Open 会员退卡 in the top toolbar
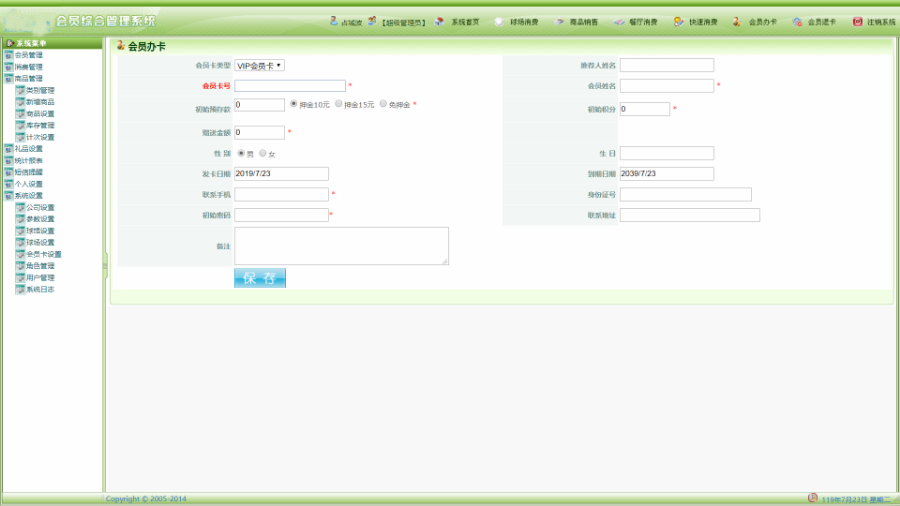The image size is (900, 506). (x=797, y=21)
